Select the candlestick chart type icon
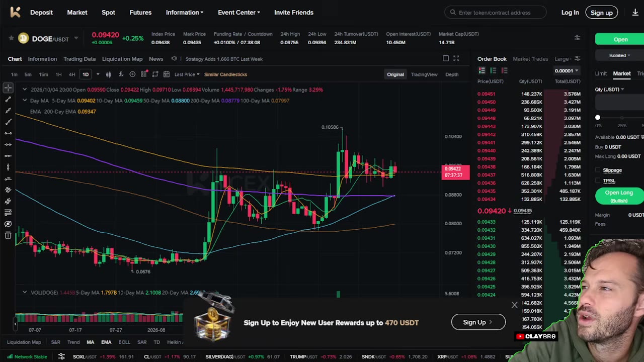The height and width of the screenshot is (362, 644). coord(108,74)
